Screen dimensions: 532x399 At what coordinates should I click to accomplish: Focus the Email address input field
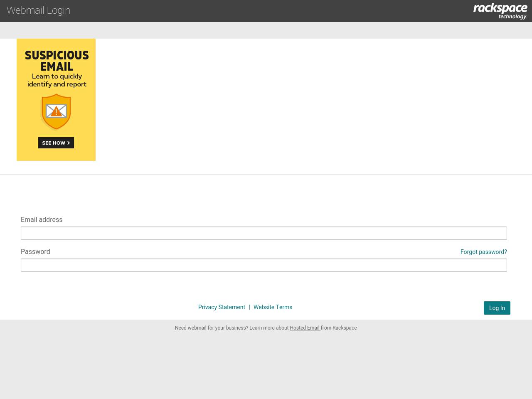264,233
